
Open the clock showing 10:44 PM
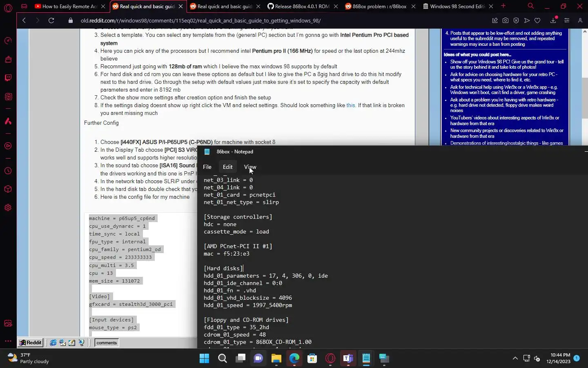pyautogui.click(x=558, y=358)
